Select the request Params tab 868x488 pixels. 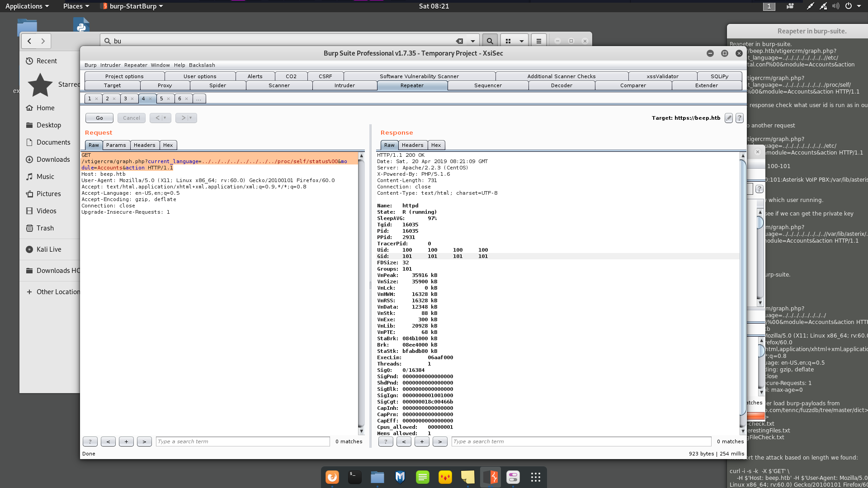pos(116,145)
